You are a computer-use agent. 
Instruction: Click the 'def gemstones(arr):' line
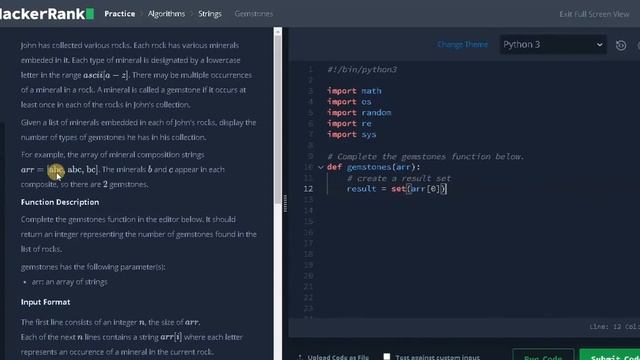click(x=373, y=167)
